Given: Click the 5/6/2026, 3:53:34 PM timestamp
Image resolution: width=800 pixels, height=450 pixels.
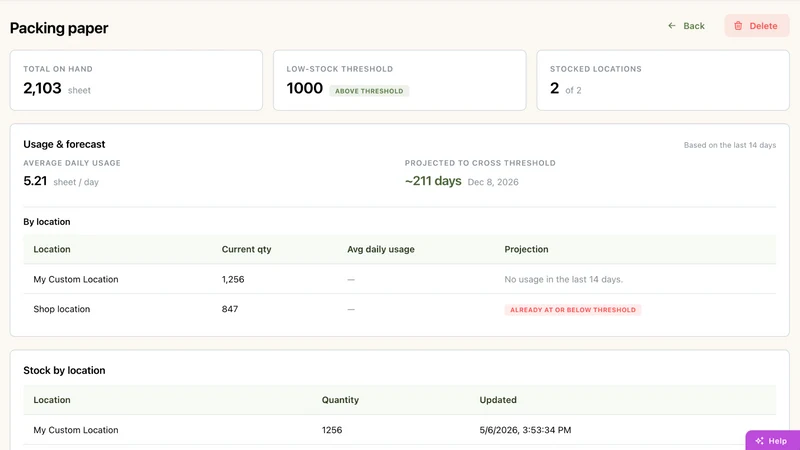Looking at the screenshot, I should click(x=525, y=430).
